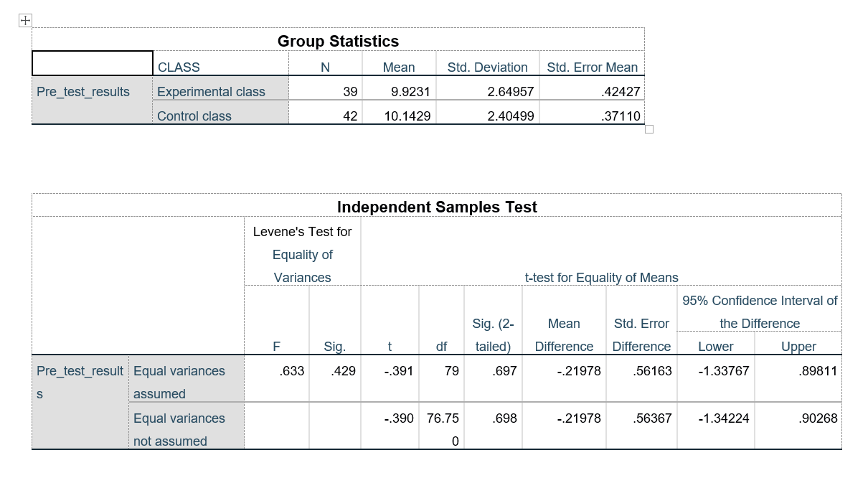The image size is (868, 478).
Task: Select the Control class row label
Action: [194, 116]
